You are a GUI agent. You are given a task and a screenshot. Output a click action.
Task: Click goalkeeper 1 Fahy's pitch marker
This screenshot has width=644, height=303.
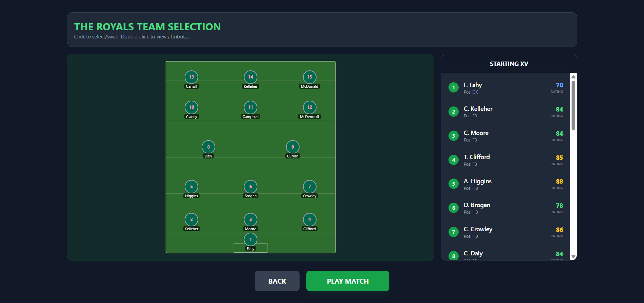[251, 240]
